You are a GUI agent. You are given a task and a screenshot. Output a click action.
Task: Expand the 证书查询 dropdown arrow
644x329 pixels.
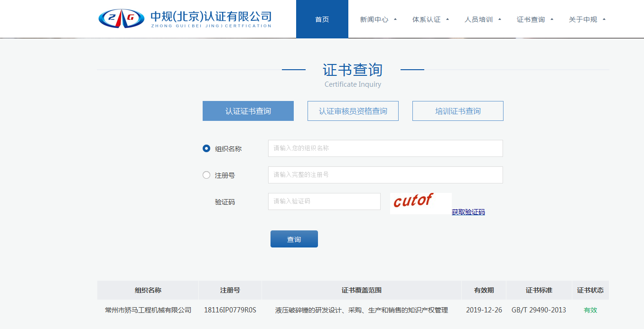pyautogui.click(x=552, y=19)
